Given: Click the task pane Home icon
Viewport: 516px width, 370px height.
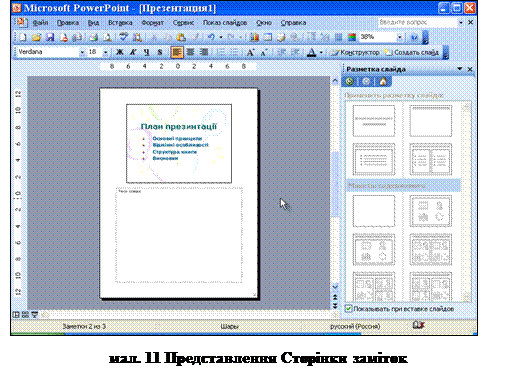Looking at the screenshot, I should [x=383, y=81].
